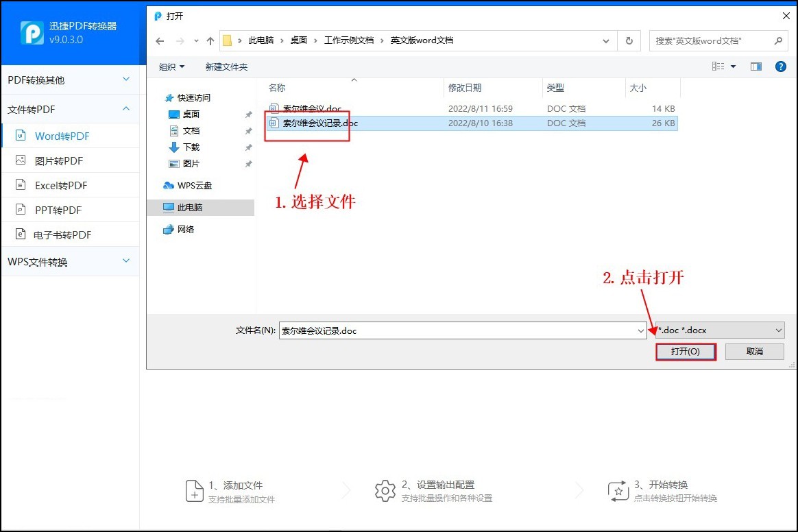This screenshot has height=532, width=798.
Task: Open the 组织 menu
Action: (x=171, y=66)
